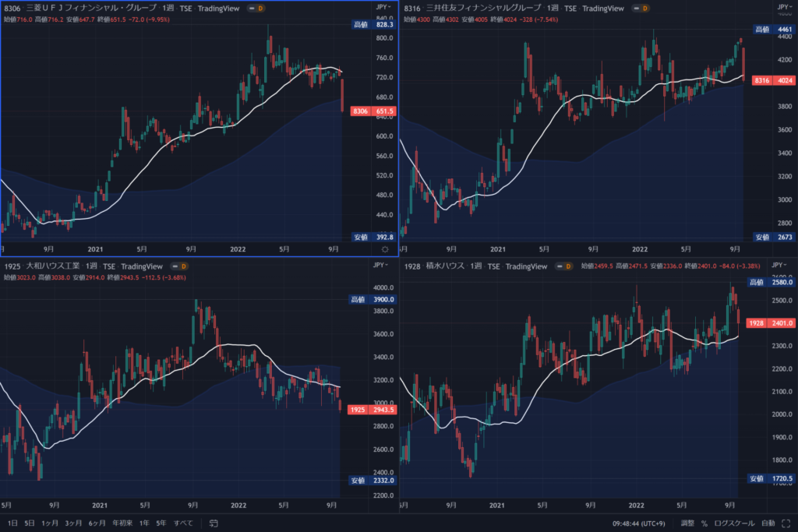Click 2021 time axis label on 1925 chart
The height and width of the screenshot is (532, 798).
coord(100,505)
